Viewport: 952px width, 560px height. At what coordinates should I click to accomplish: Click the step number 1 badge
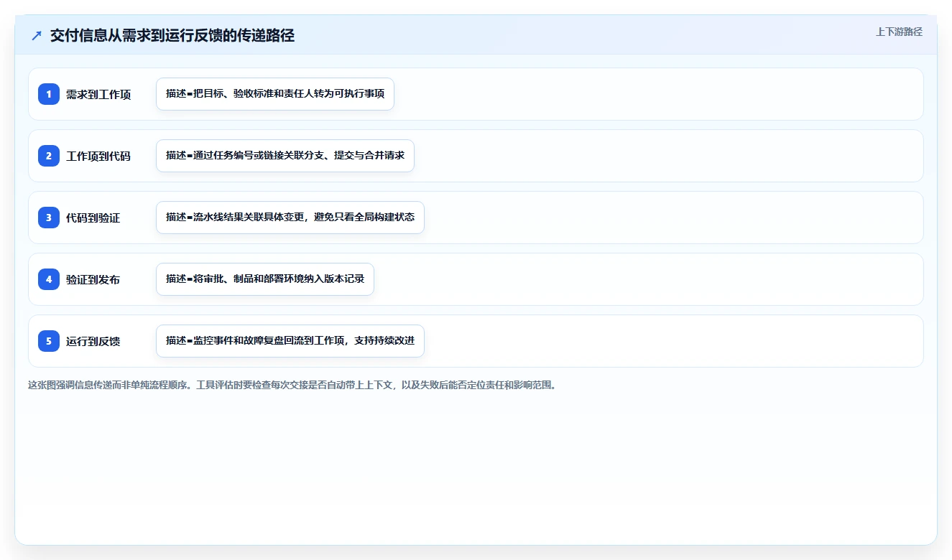coord(49,94)
